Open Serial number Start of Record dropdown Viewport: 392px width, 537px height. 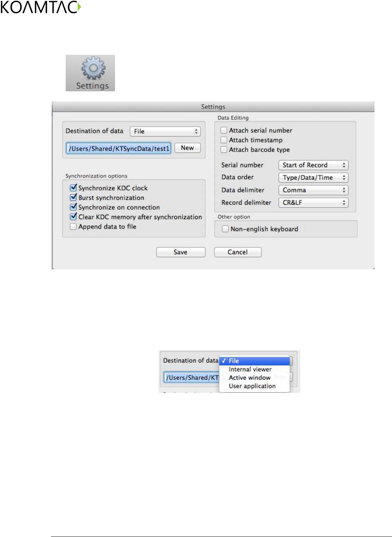tap(313, 165)
